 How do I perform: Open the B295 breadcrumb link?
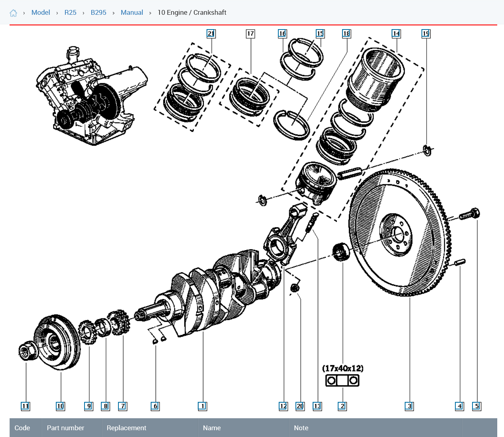pyautogui.click(x=98, y=12)
